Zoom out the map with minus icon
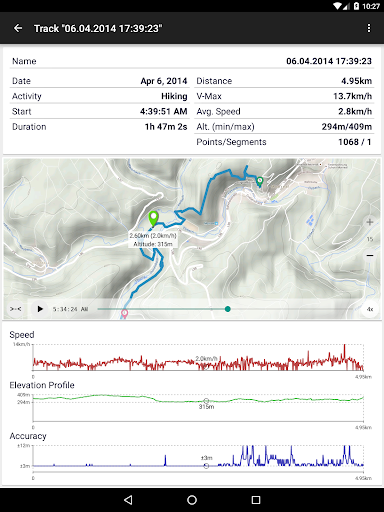The height and width of the screenshot is (512, 384). click(x=370, y=255)
